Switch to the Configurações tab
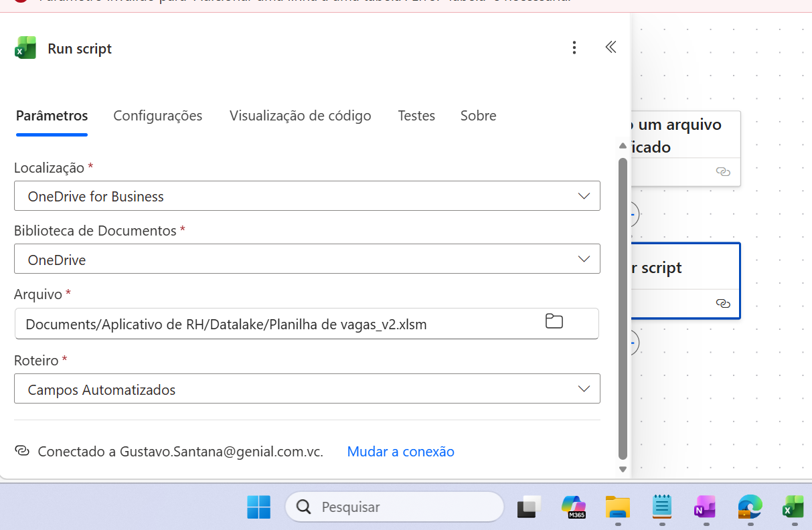812x530 pixels. pyautogui.click(x=158, y=116)
